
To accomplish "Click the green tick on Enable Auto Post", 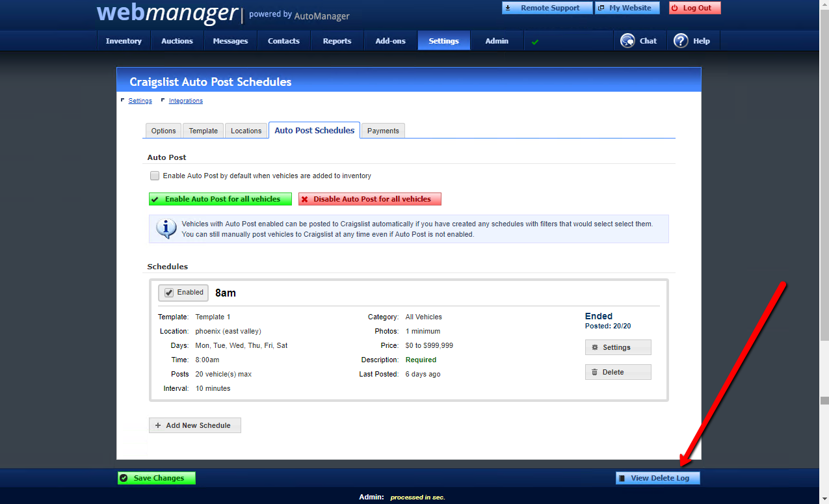I will point(155,199).
